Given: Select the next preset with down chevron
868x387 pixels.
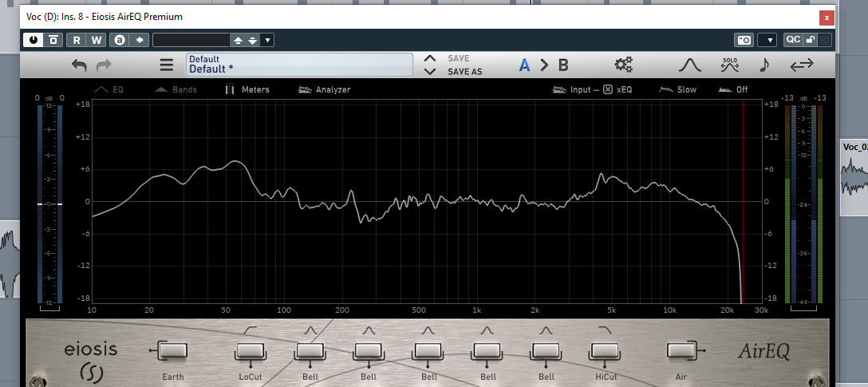Looking at the screenshot, I should pyautogui.click(x=429, y=72).
